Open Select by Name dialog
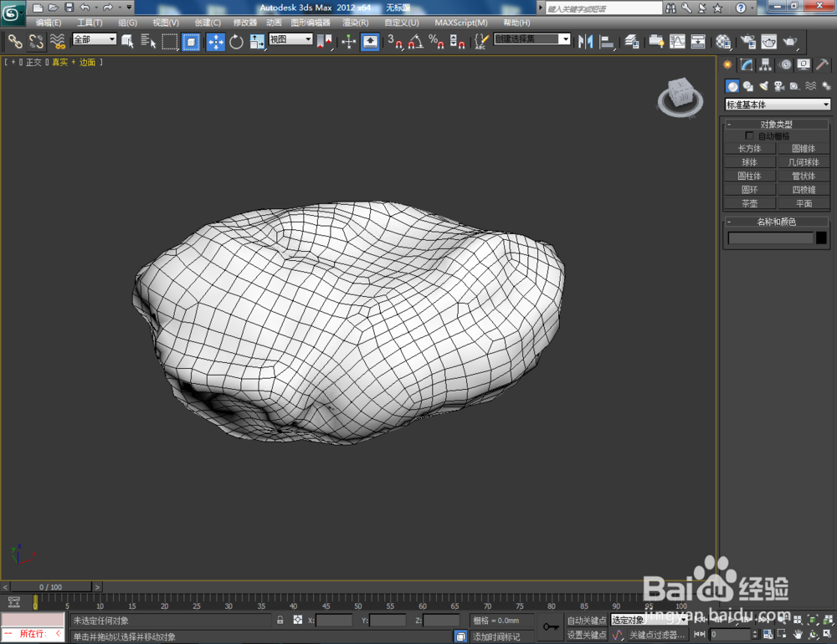 [x=147, y=40]
